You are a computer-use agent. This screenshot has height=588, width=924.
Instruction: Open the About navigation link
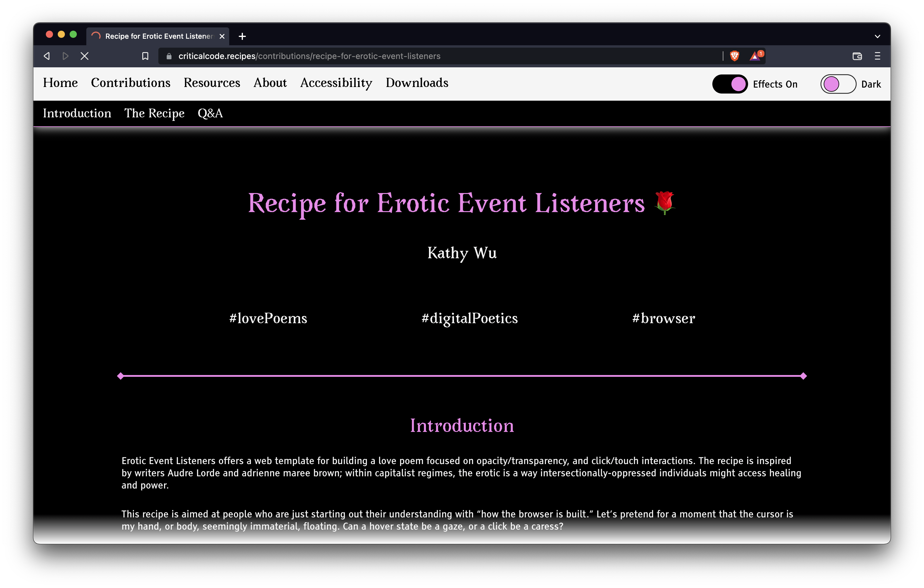click(270, 83)
